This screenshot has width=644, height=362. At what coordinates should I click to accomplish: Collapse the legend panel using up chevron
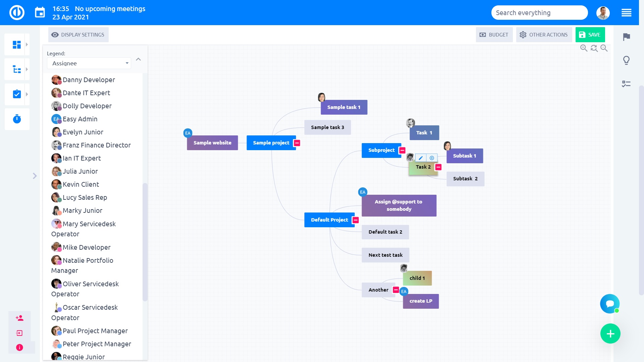pos(139,58)
